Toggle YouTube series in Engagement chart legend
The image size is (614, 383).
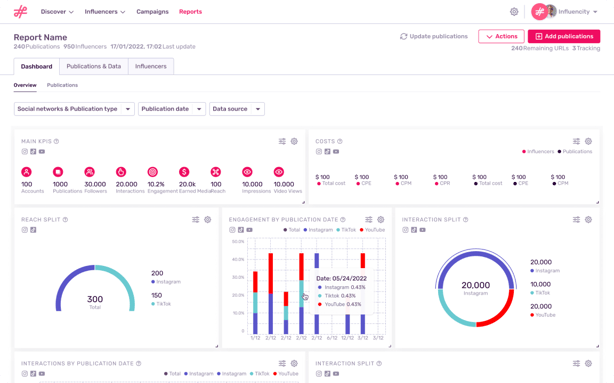tap(372, 230)
